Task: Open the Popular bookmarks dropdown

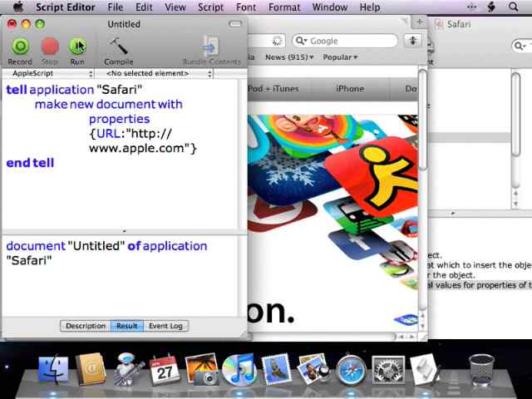Action: tap(340, 57)
